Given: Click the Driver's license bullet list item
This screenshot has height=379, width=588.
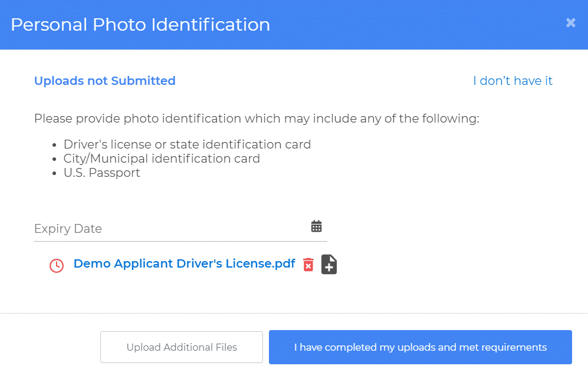Looking at the screenshot, I should click(x=187, y=144).
